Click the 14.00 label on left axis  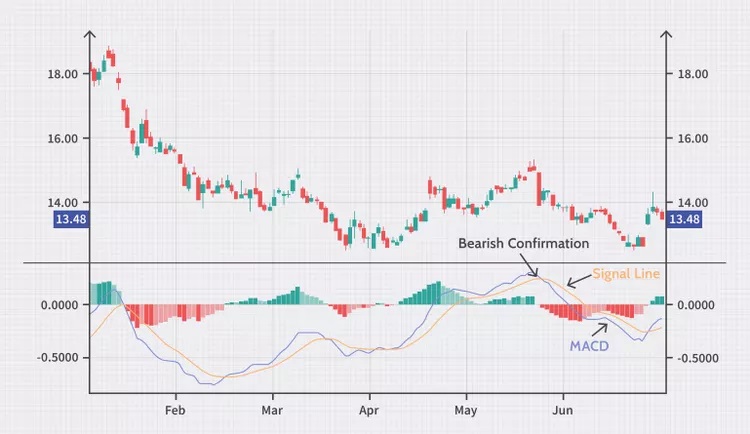click(x=63, y=203)
